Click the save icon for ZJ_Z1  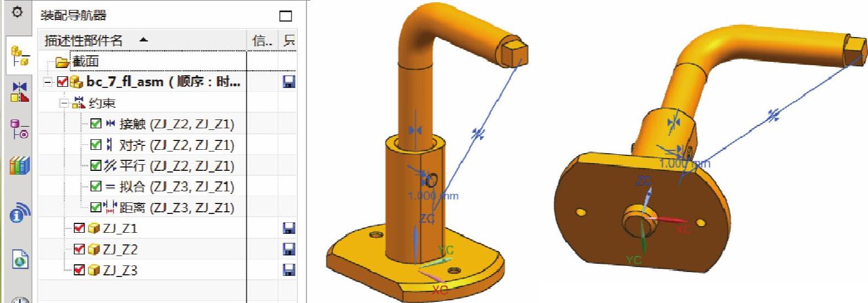(x=289, y=228)
